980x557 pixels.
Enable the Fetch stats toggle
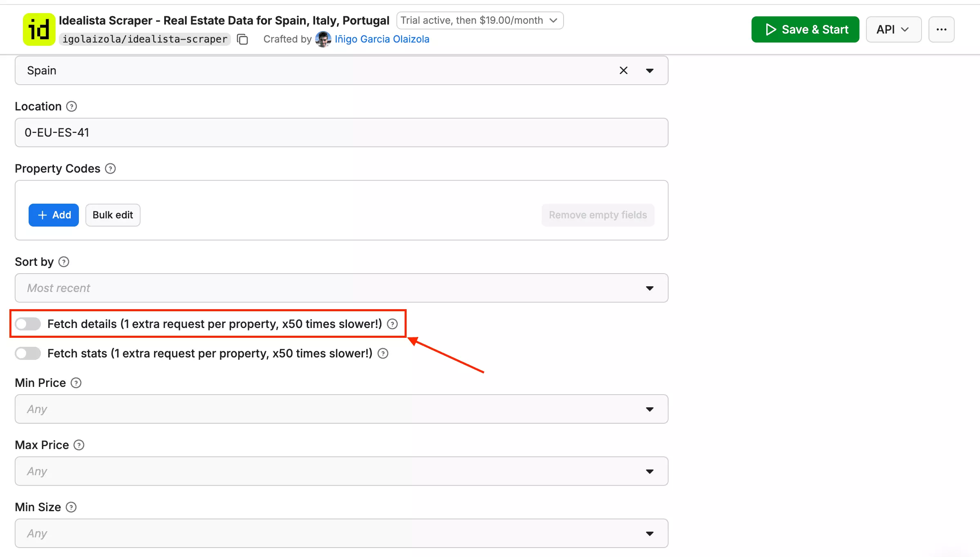(28, 353)
